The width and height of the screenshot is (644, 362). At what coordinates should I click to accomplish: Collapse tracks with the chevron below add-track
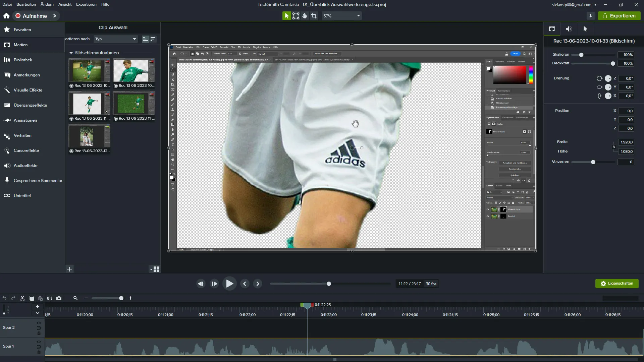point(38,313)
